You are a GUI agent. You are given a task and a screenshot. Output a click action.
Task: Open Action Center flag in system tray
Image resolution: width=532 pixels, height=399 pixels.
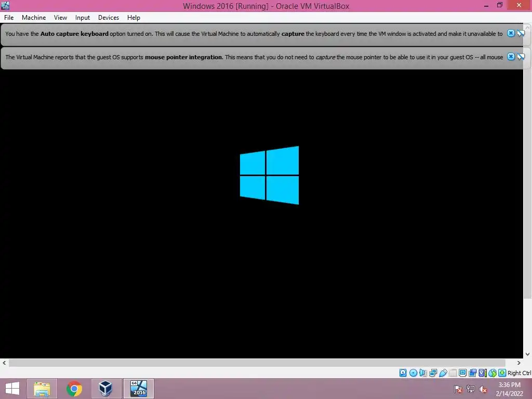(x=458, y=389)
